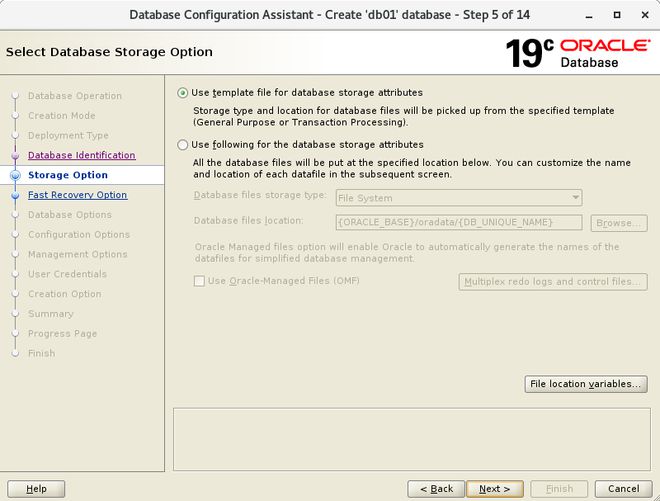660x501 pixels.
Task: Maximize the Database Configuration Assistant window
Action: 617,15
